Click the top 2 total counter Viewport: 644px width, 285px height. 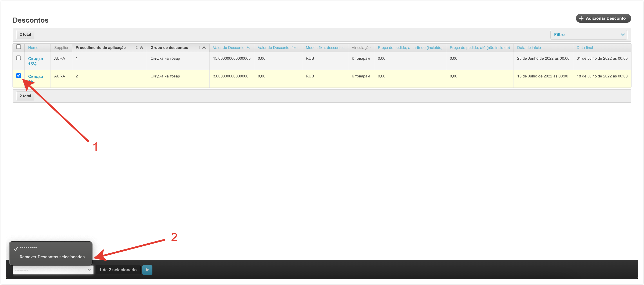25,34
